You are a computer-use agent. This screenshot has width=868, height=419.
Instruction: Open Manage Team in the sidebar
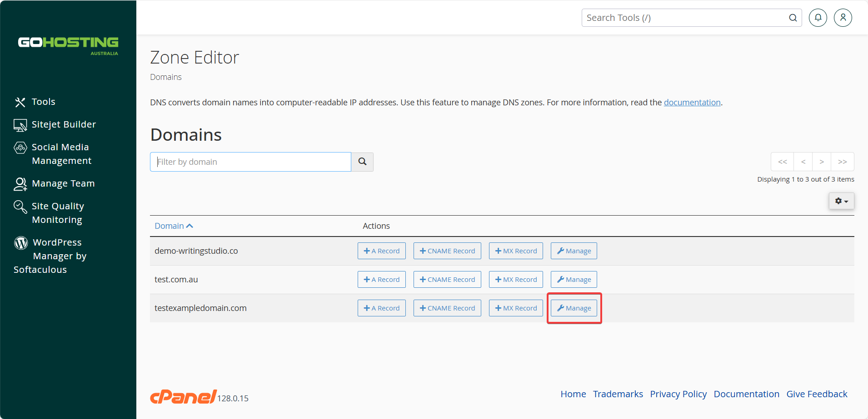tap(55, 183)
